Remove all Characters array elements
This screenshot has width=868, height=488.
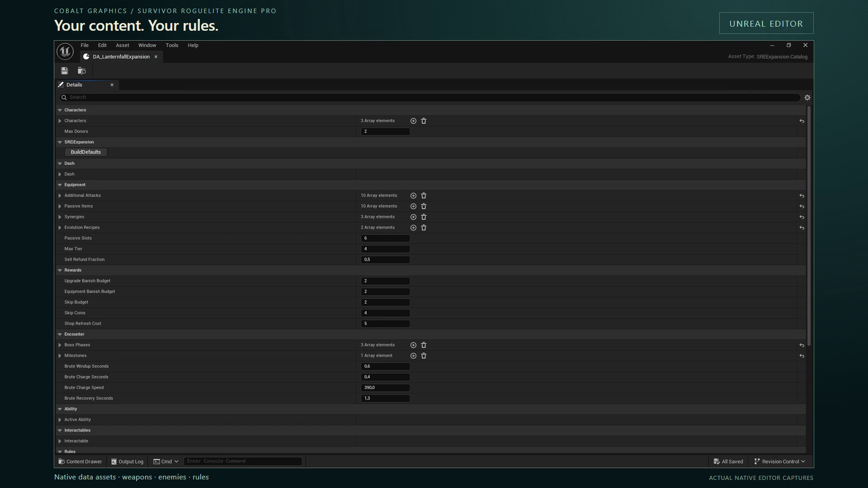tap(424, 121)
